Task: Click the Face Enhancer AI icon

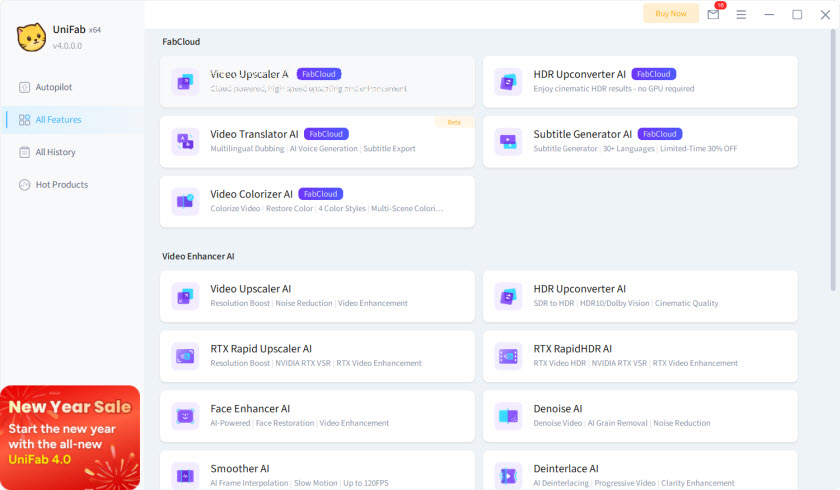Action: click(185, 416)
